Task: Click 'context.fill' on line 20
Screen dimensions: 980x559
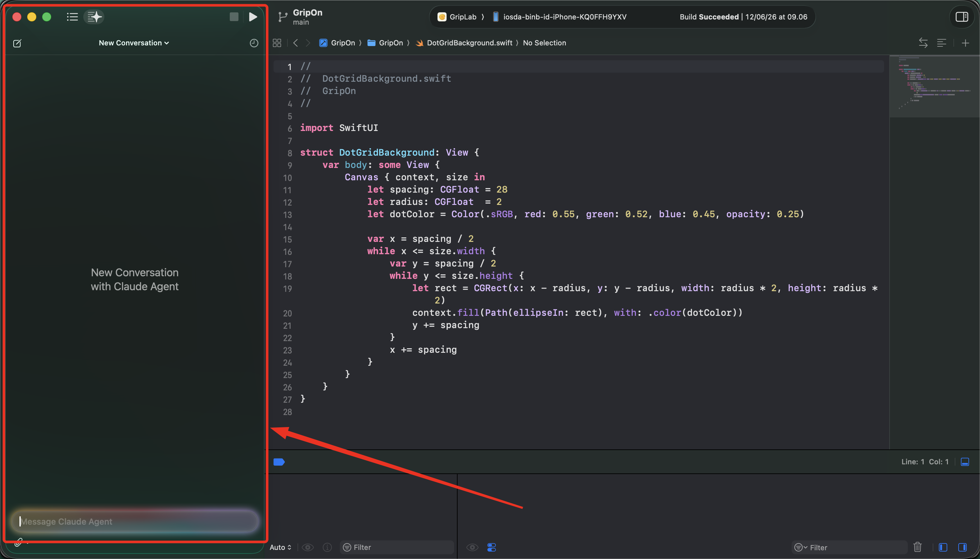Action: (x=446, y=313)
